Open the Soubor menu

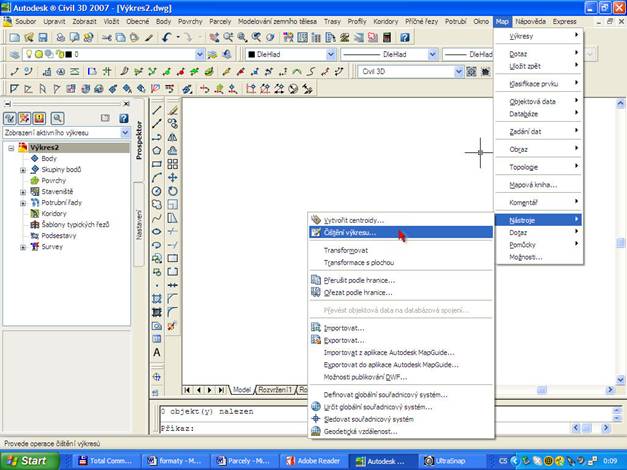click(x=26, y=22)
